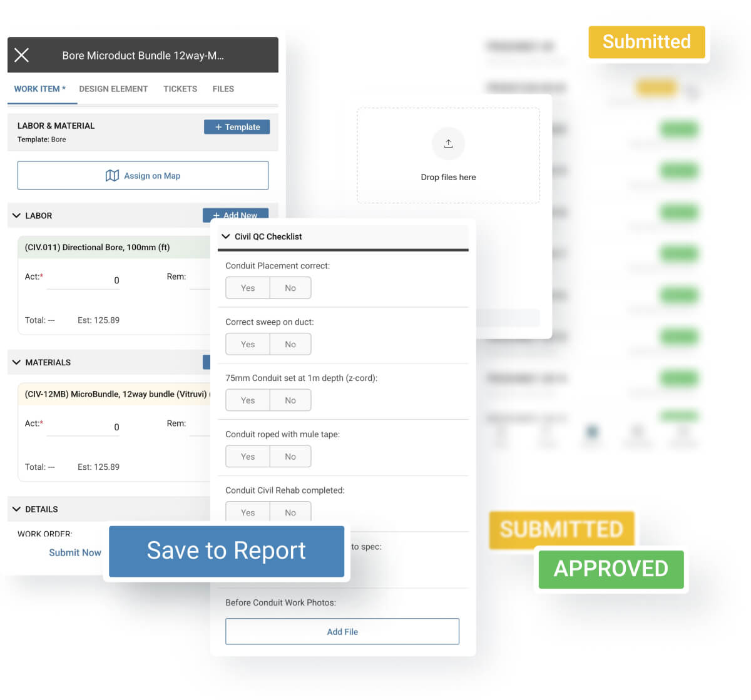Collapse the MATERIALS section
The height and width of the screenshot is (700, 751).
coord(16,362)
